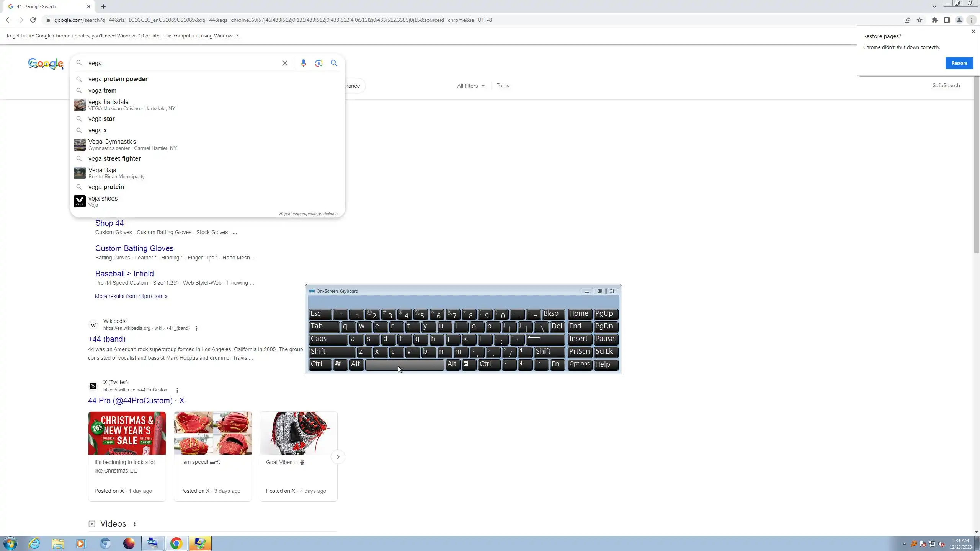Open options menu for Wikipedia result
Screen dimensions: 980x551
pos(196,328)
